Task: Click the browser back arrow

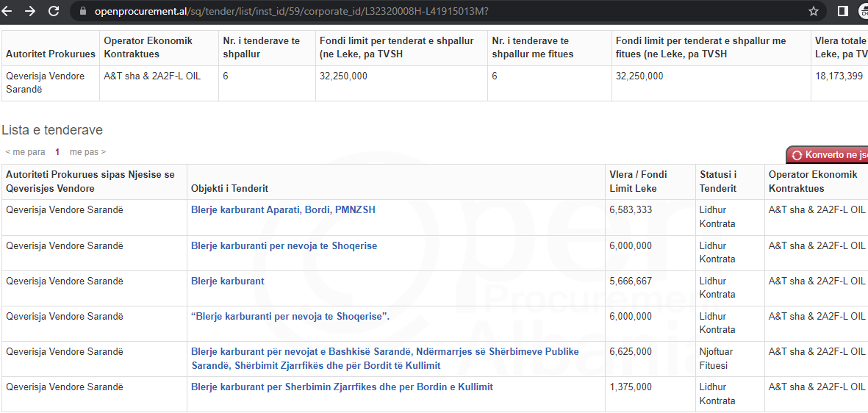Action: 10,11
